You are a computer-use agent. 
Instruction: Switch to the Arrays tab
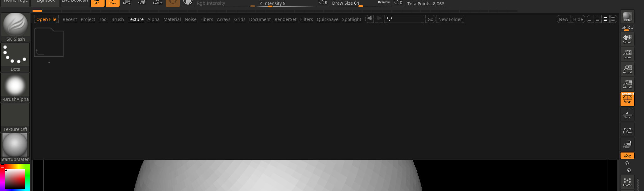click(224, 19)
